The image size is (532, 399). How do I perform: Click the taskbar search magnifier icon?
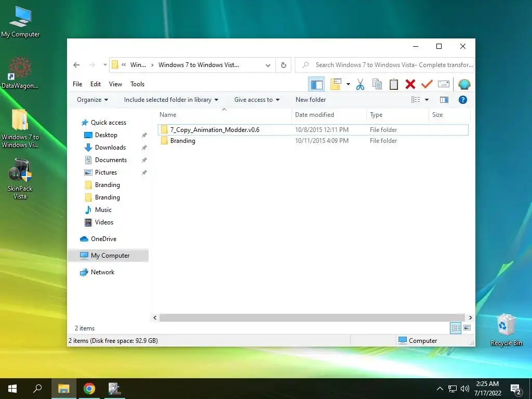(37, 389)
